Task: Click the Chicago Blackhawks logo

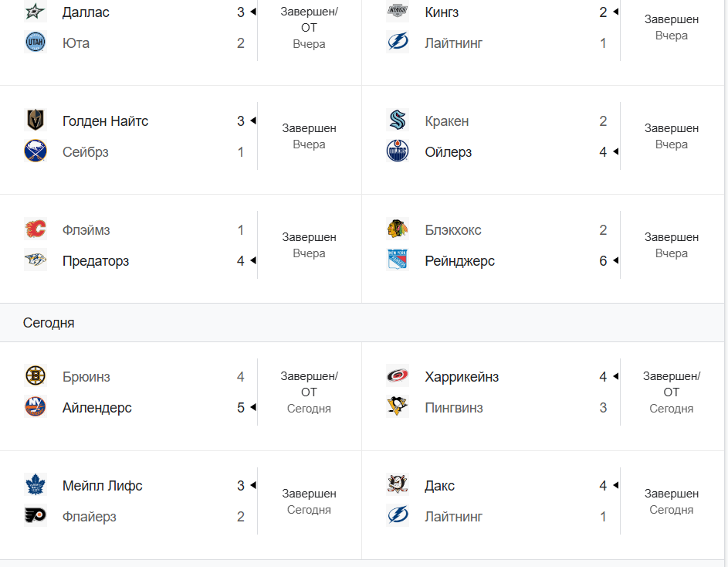Action: point(398,229)
